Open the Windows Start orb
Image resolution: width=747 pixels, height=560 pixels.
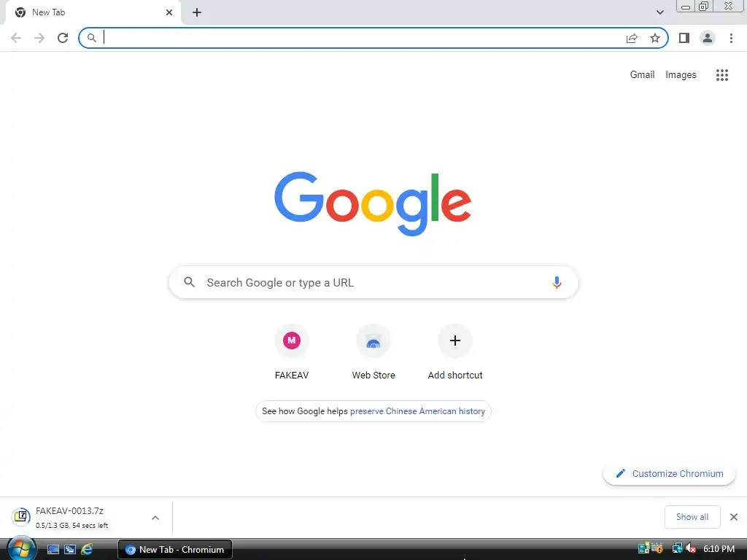click(x=21, y=548)
